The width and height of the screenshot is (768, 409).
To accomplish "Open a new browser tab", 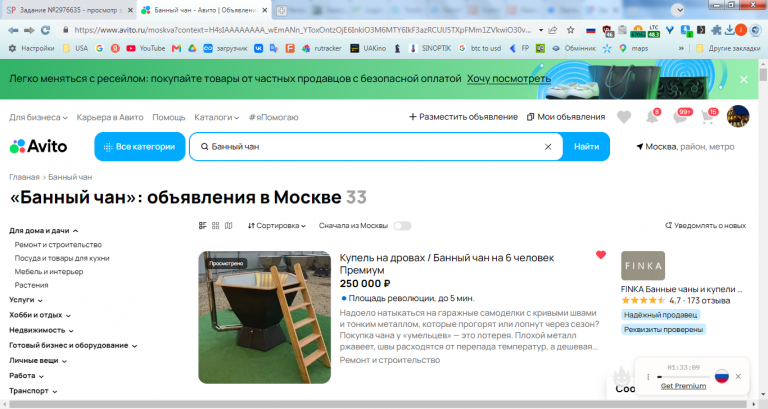I will point(281,10).
